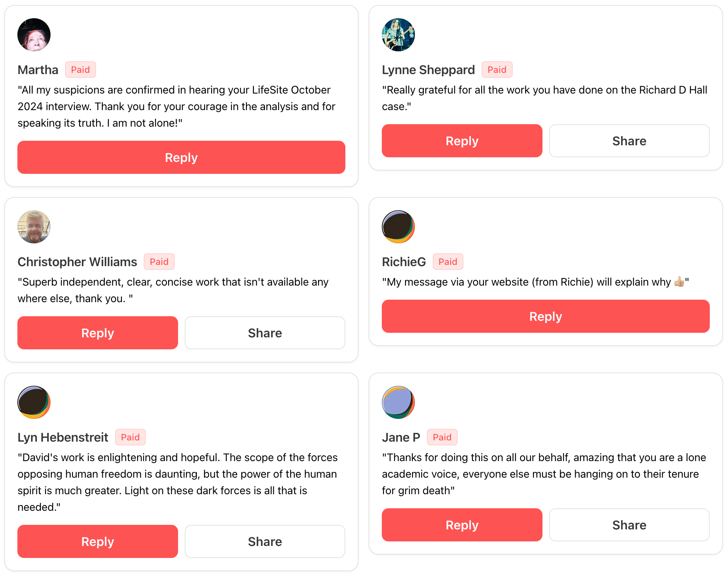Reply to Lynne Sheppard's comment
The width and height of the screenshot is (728, 577).
point(462,141)
